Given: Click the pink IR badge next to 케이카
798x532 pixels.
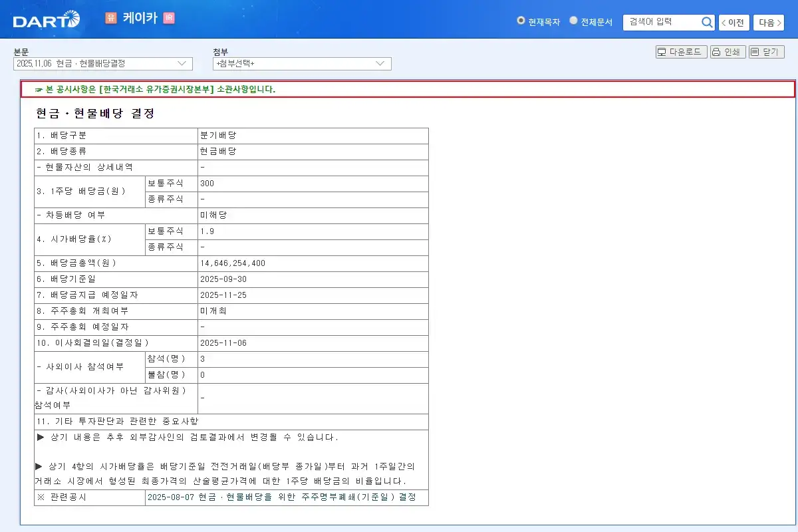Looking at the screenshot, I should tap(168, 18).
